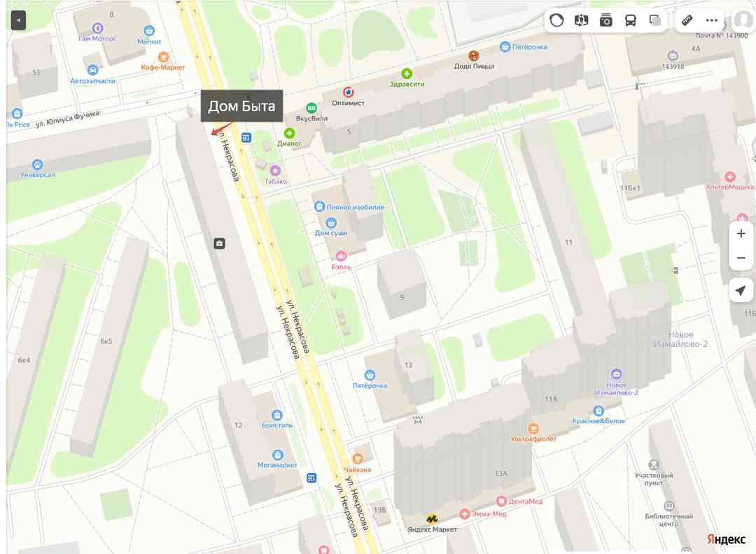Click building label 13Б
Viewport: 756px width, 554px height.
(380, 510)
